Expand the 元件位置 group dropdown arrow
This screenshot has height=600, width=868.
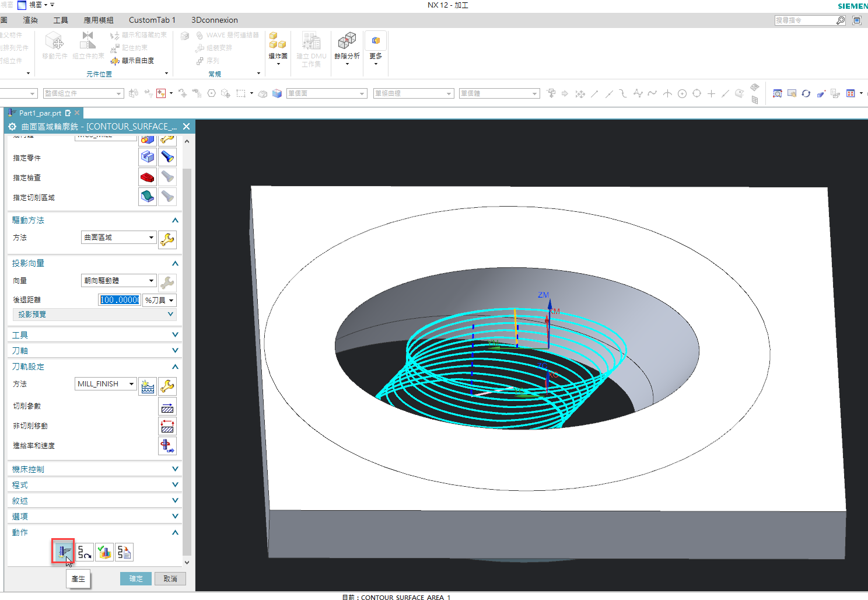[166, 74]
